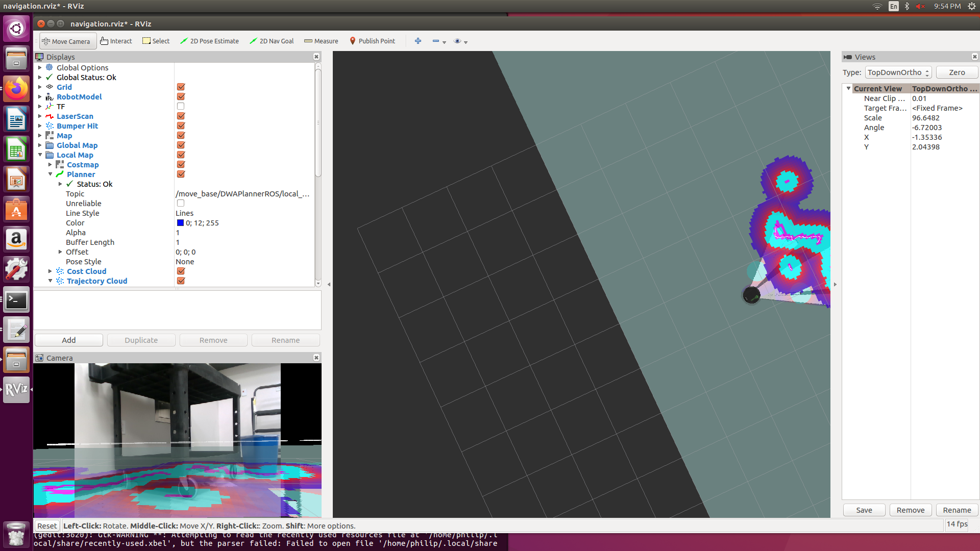This screenshot has width=980, height=551.
Task: Expand the Grid display entry
Action: tap(40, 87)
